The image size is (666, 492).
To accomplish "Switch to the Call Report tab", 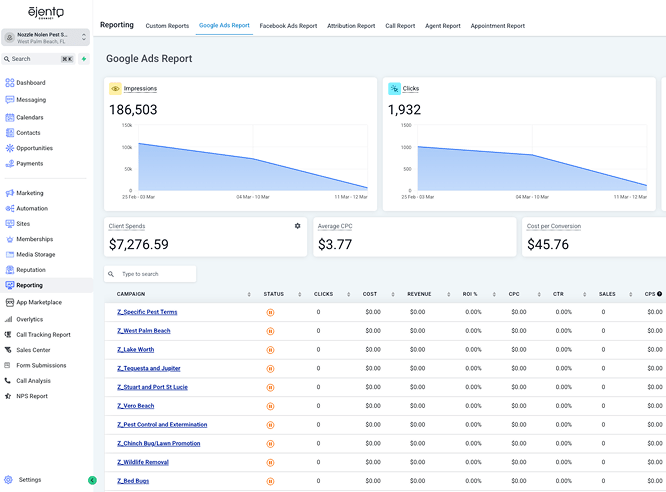I will coord(400,26).
